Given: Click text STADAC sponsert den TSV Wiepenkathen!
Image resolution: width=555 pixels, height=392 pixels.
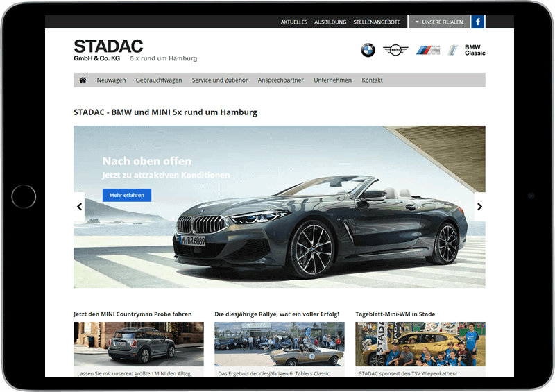Looking at the screenshot, I should point(408,373).
